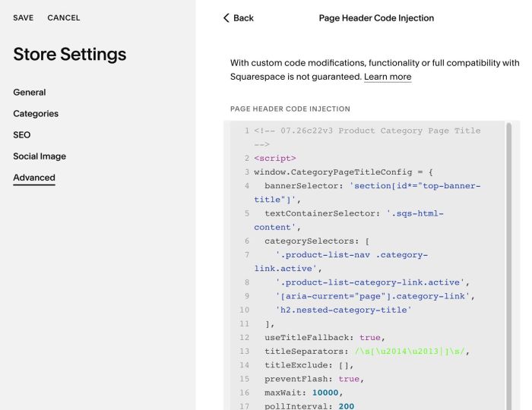Click useTitleFallback on line 12
The width and height of the screenshot is (532, 410).
click(x=309, y=338)
